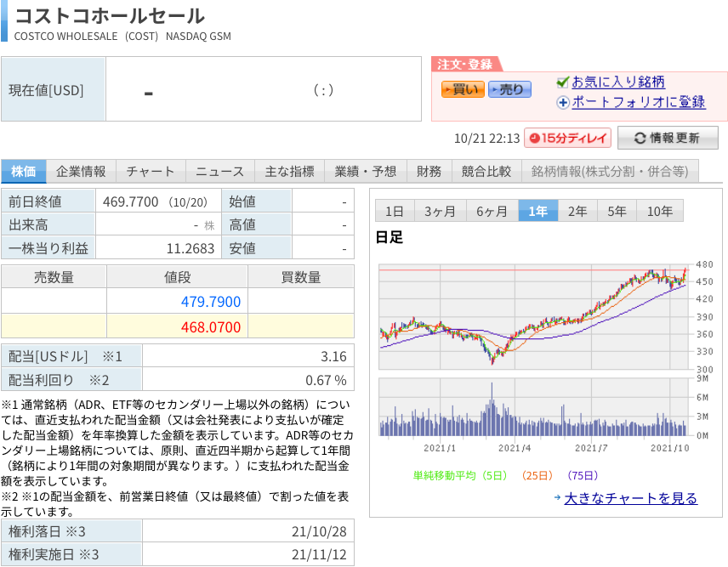The height and width of the screenshot is (567, 728).
Task: Open the チャート tab
Action: pos(151,171)
